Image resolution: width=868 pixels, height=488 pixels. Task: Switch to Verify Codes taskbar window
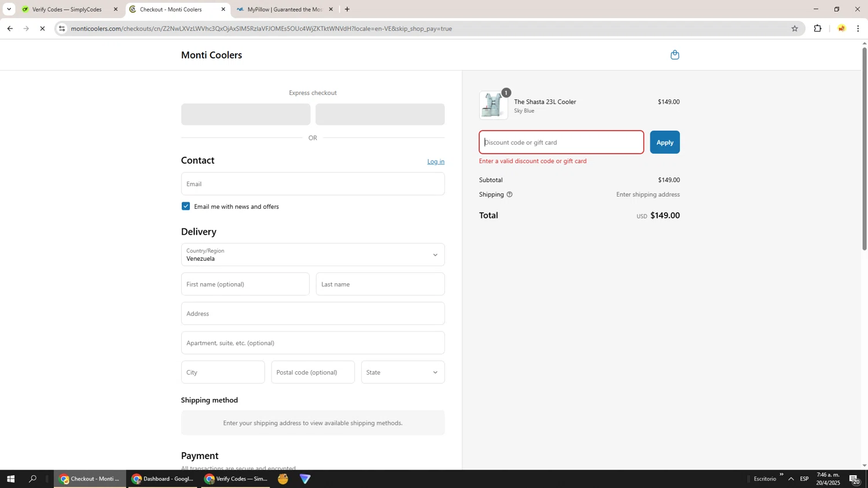pyautogui.click(x=236, y=479)
